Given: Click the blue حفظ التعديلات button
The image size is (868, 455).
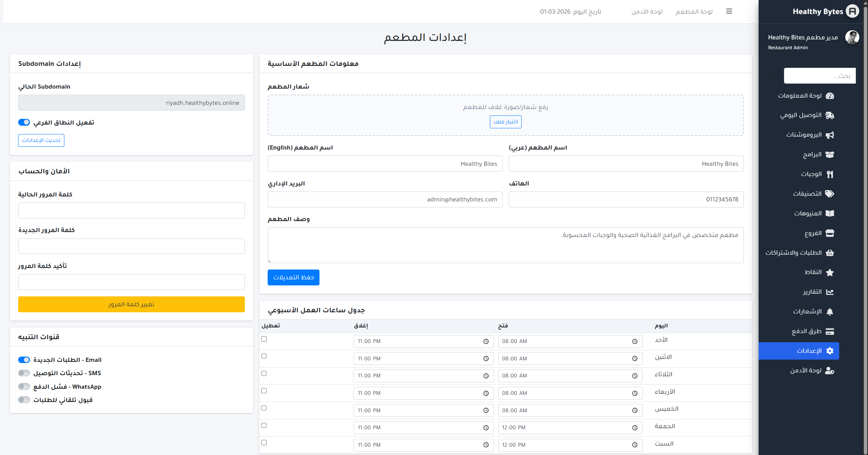Looking at the screenshot, I should coord(293,277).
